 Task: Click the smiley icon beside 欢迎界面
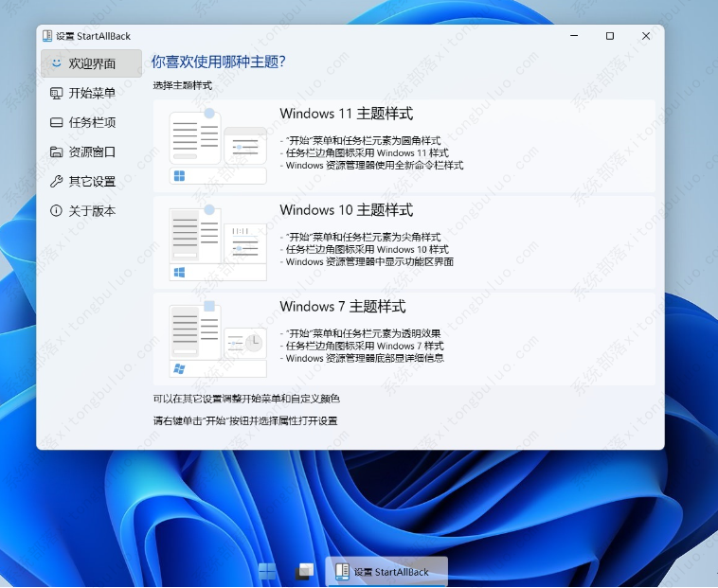56,63
